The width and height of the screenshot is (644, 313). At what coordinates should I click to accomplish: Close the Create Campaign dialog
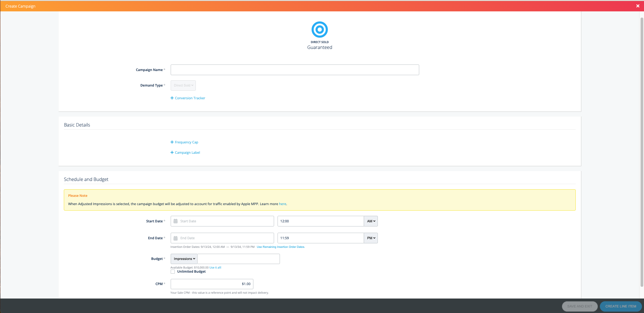(x=637, y=6)
